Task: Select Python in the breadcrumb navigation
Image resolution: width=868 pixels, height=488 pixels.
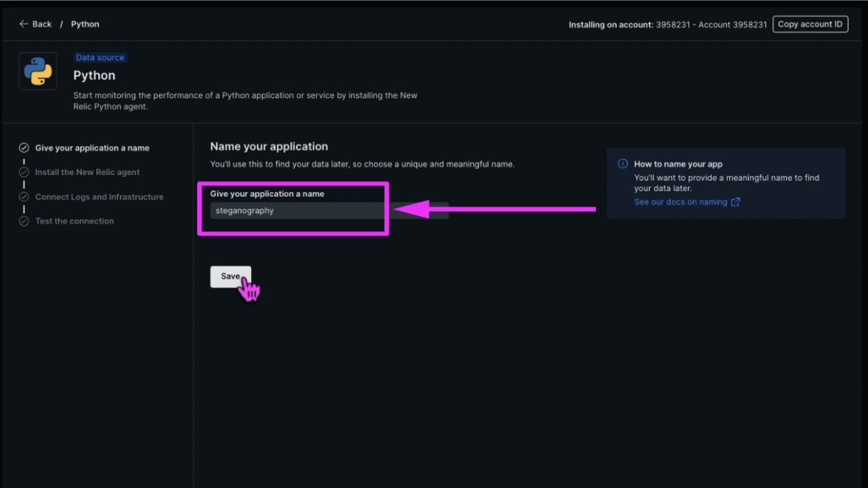Action: tap(85, 23)
